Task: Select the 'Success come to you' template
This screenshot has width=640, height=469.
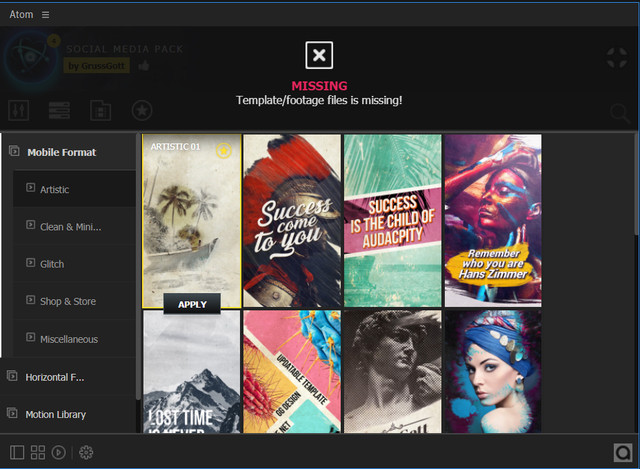Action: tap(292, 221)
